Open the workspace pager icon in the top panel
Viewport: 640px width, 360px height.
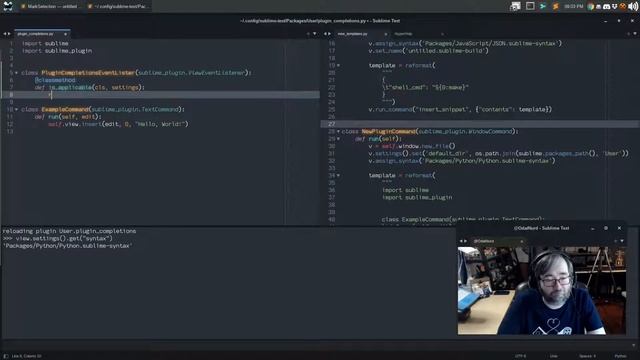point(515,6)
